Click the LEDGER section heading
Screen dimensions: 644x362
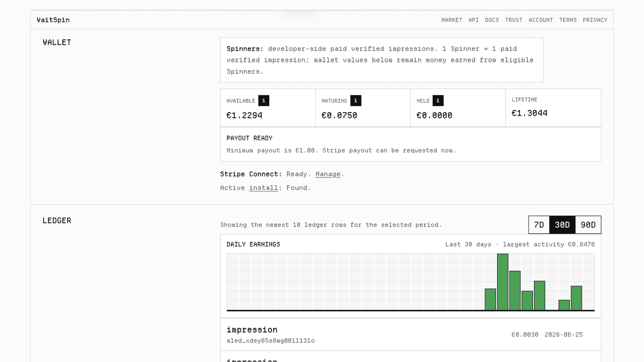(x=57, y=221)
